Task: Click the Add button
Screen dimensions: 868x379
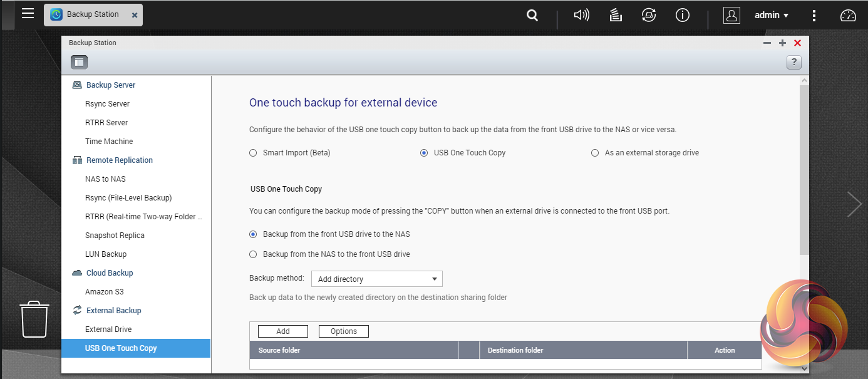Action: coord(282,331)
